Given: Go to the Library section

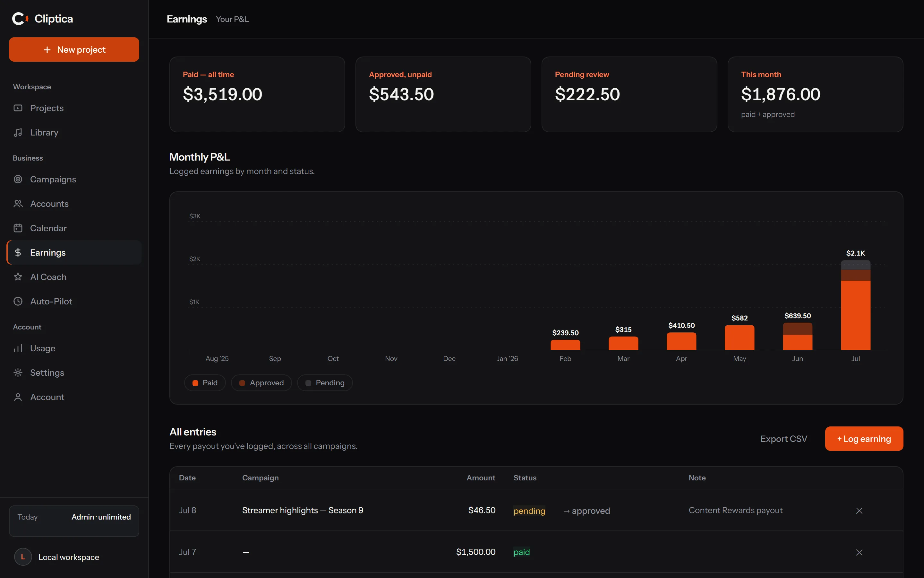Looking at the screenshot, I should pyautogui.click(x=74, y=133).
